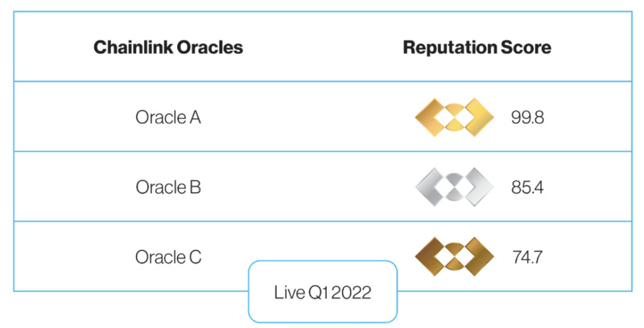The width and height of the screenshot is (644, 328).
Task: Select the right diamond of the bronze badge
Action: (478, 256)
